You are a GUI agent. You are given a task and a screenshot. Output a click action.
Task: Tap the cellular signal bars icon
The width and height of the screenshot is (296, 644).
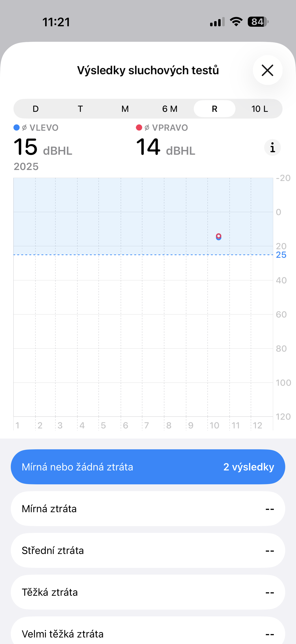point(217,22)
